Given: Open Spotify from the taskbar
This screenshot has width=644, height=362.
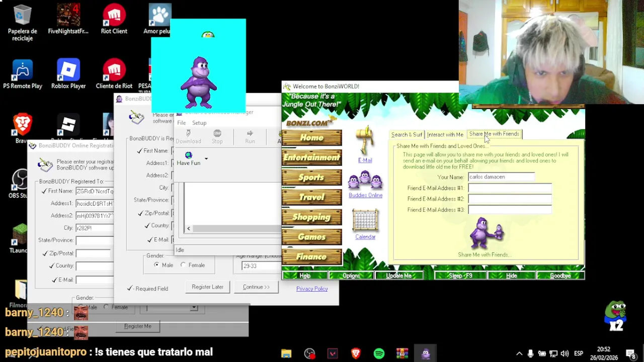Looking at the screenshot, I should 379,353.
